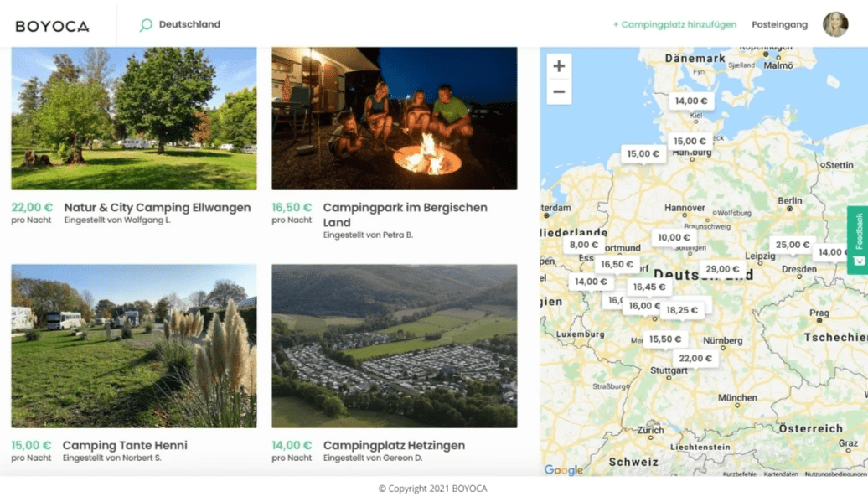Select the 14,00 € map marker near Kiel
Viewport: 868px width, 502px height.
(x=691, y=101)
